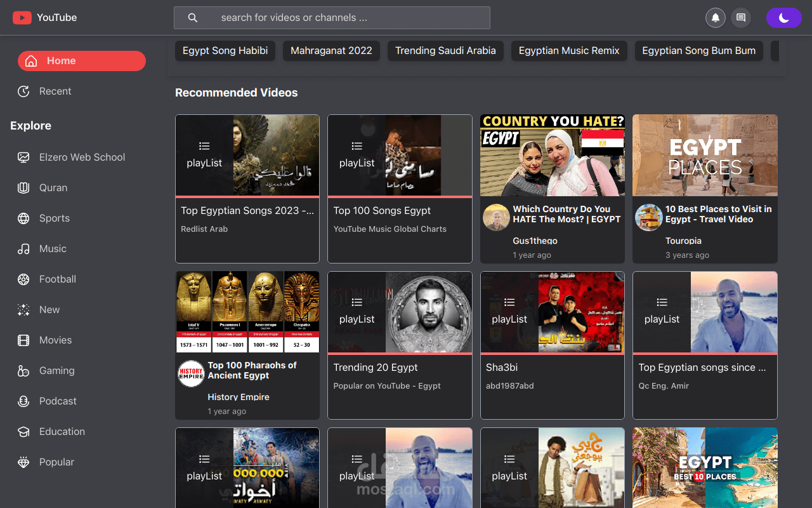
Task: Click Touropia channel name
Action: pos(683,241)
